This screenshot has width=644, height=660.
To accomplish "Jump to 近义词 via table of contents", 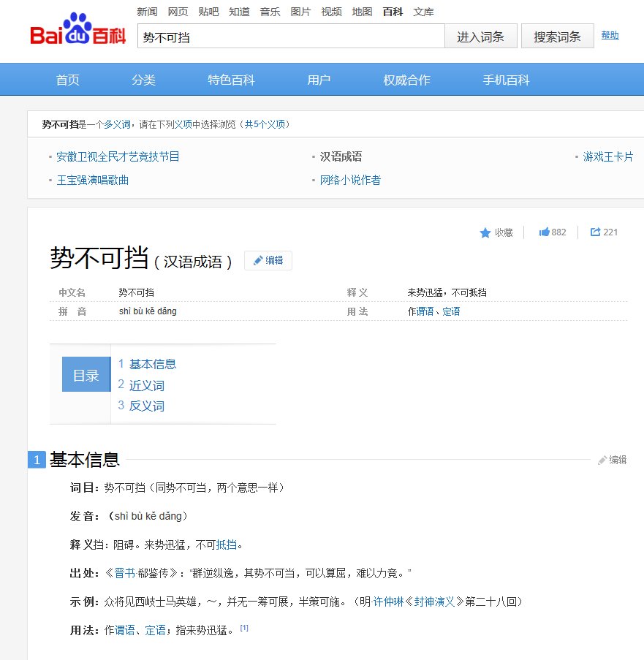I will pos(146,384).
